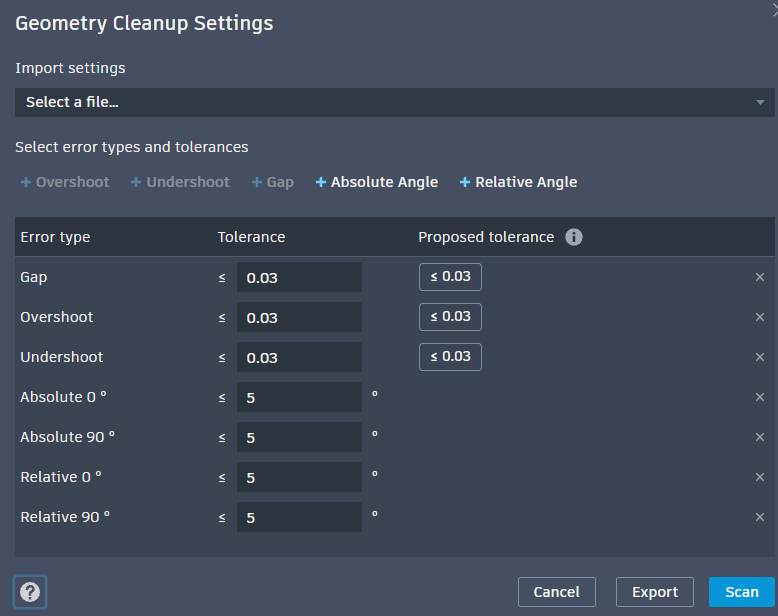Show the Proposed tolerance info icon
778x616 pixels.
574,237
